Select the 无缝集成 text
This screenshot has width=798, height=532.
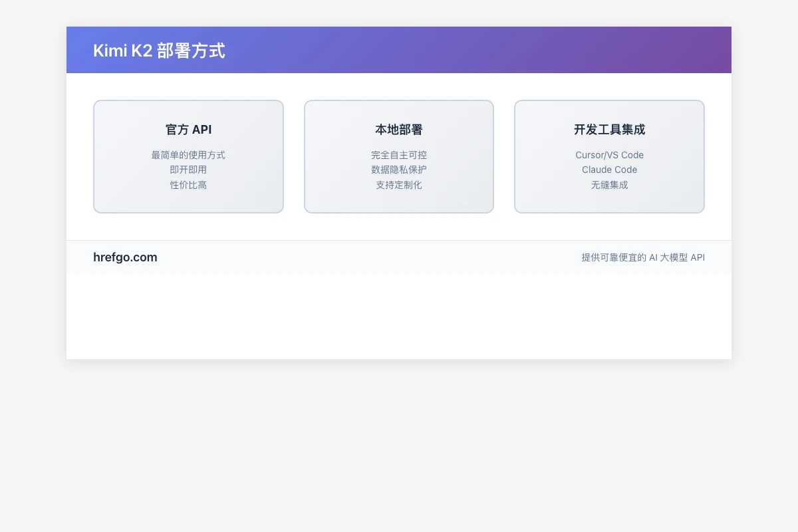(609, 185)
